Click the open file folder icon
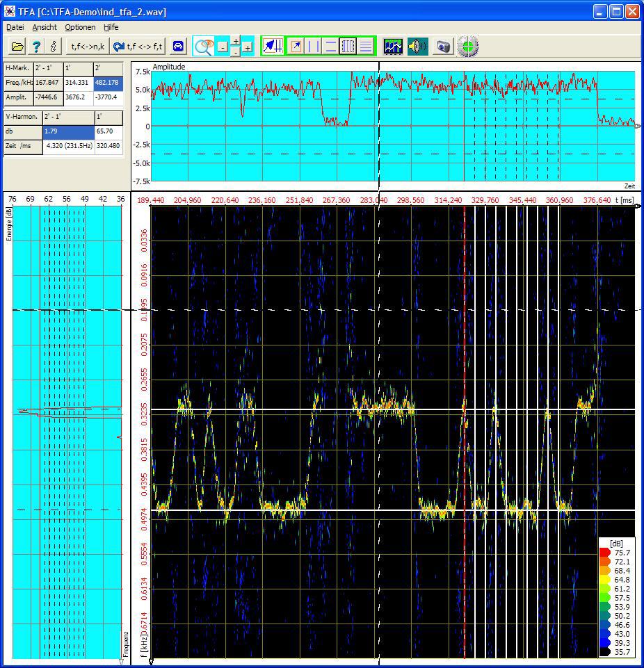The width and height of the screenshot is (644, 668). 17,47
